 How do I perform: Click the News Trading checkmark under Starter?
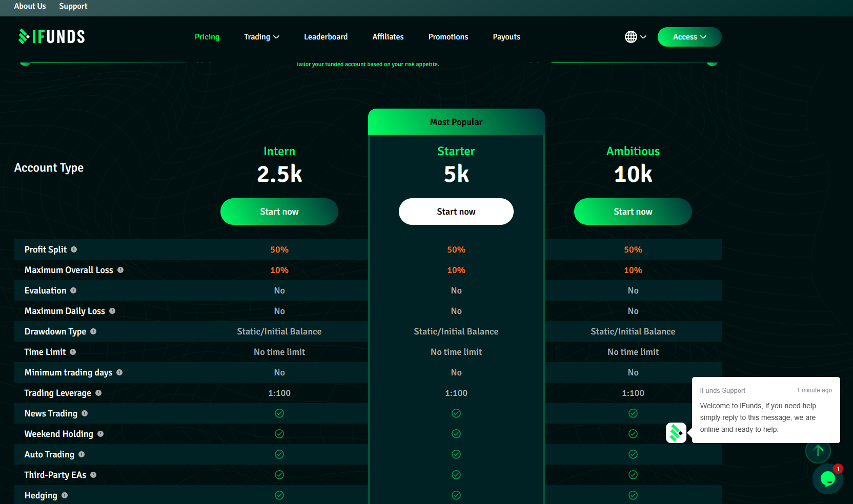(x=456, y=413)
